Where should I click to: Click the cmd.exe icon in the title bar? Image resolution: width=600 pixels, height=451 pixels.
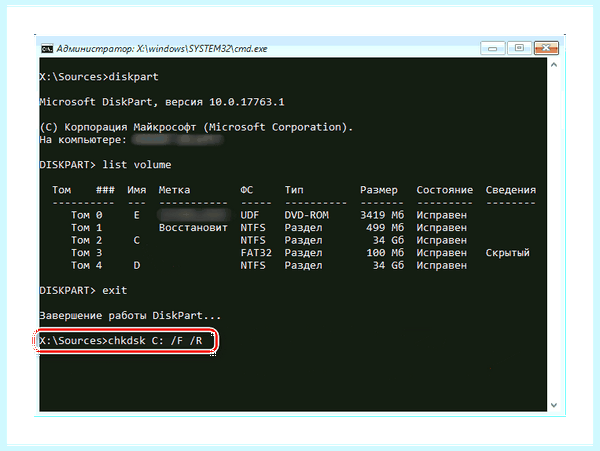[x=47, y=49]
